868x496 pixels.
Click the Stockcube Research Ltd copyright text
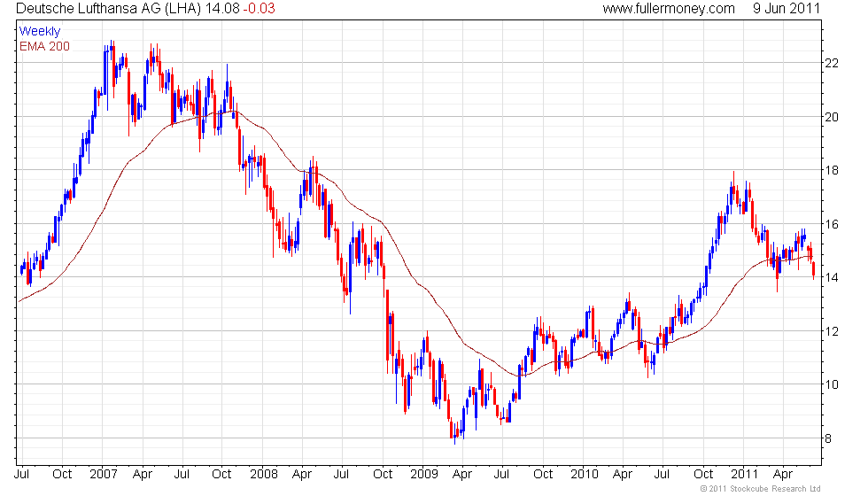click(760, 489)
